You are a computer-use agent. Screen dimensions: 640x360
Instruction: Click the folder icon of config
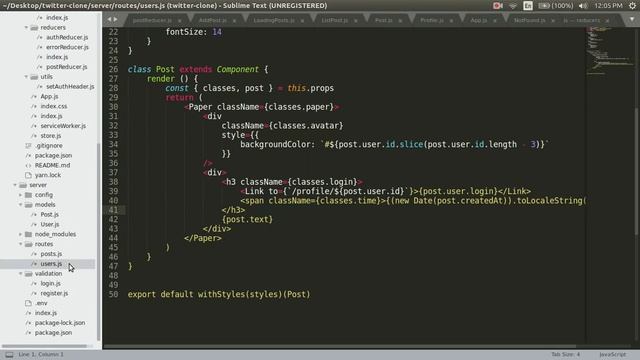pos(28,195)
